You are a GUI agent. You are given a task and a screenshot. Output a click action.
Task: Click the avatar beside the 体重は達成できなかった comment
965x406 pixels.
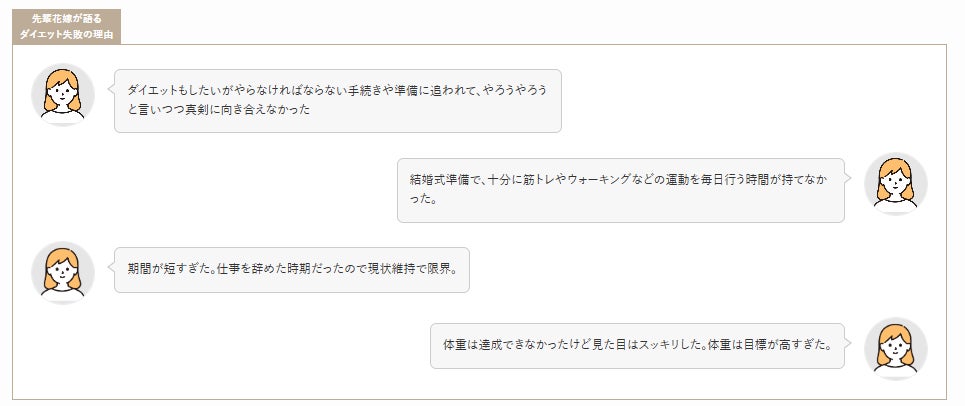895,349
